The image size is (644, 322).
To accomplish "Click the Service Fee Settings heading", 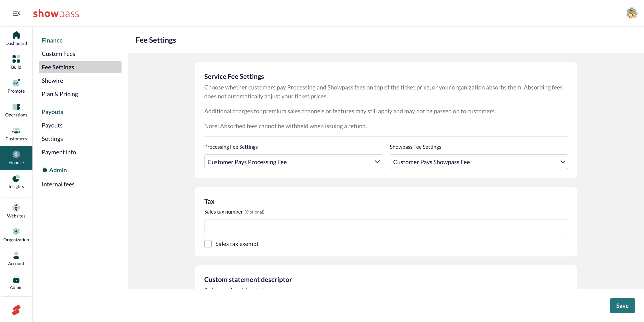I will point(234,77).
